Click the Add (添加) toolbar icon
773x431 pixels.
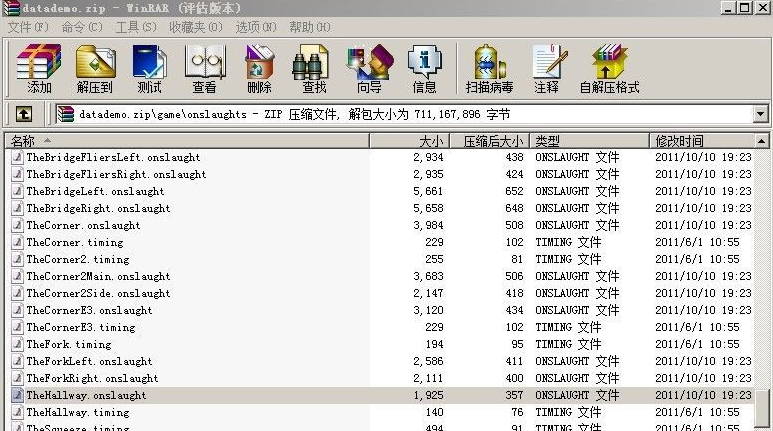[x=39, y=68]
